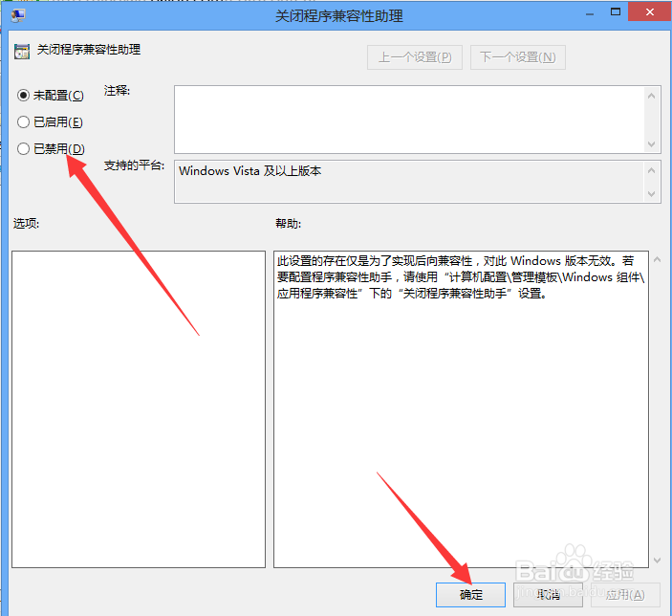Image resolution: width=672 pixels, height=616 pixels.
Task: Click the 支持的平台 label
Action: coord(134,165)
